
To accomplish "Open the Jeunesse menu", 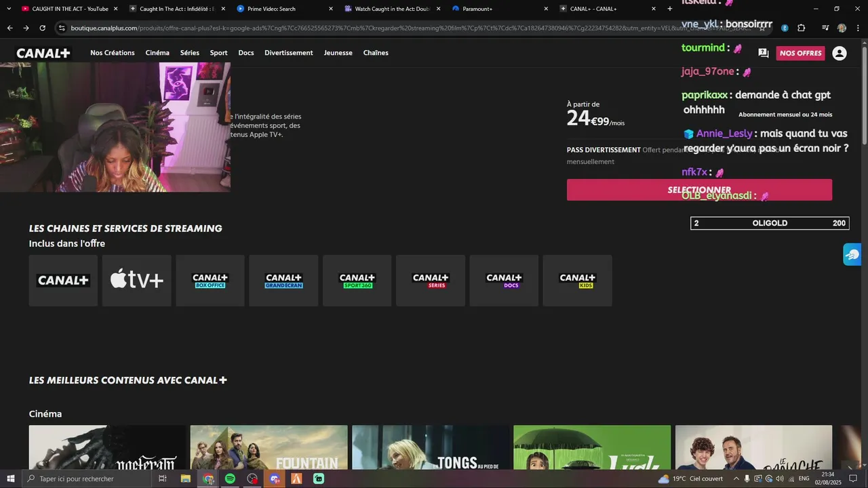I will click(x=338, y=53).
